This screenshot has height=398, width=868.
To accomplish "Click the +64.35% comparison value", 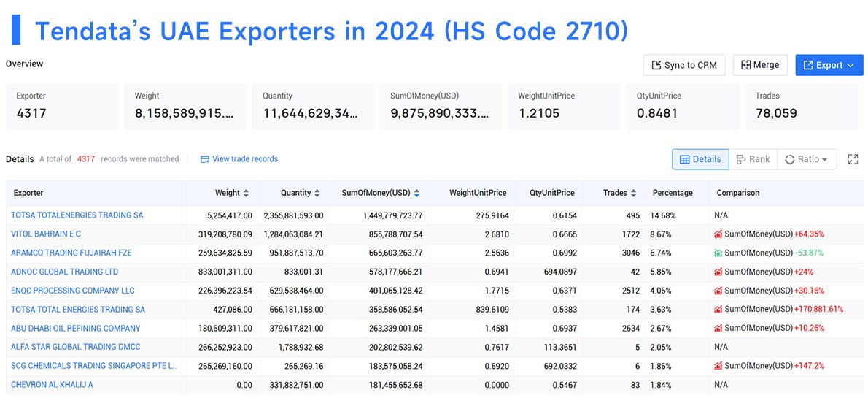I will (808, 234).
